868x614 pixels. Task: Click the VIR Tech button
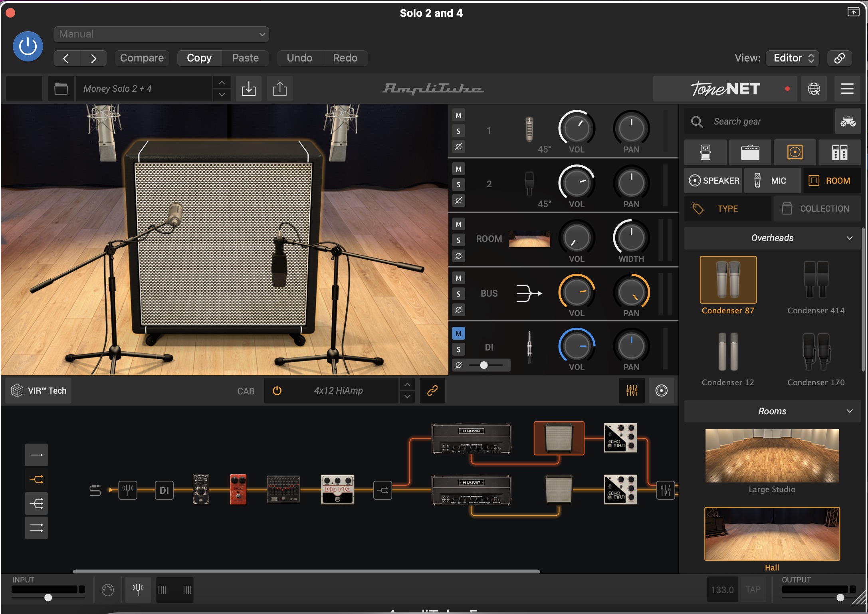point(39,391)
